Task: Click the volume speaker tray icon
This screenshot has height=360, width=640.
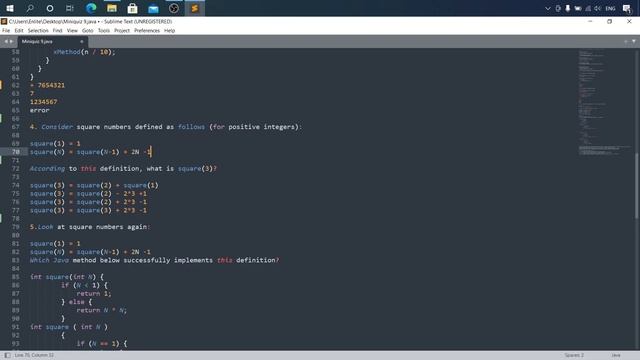Action: (x=598, y=8)
